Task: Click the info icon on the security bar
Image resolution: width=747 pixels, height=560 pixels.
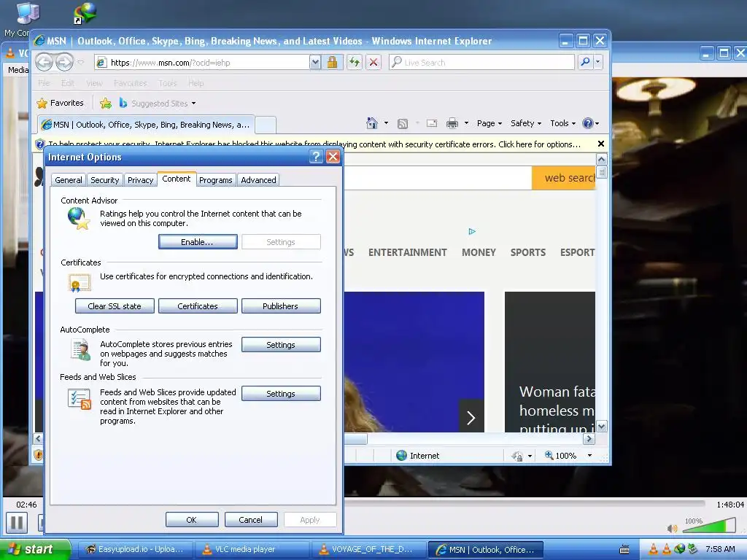Action: tap(41, 144)
